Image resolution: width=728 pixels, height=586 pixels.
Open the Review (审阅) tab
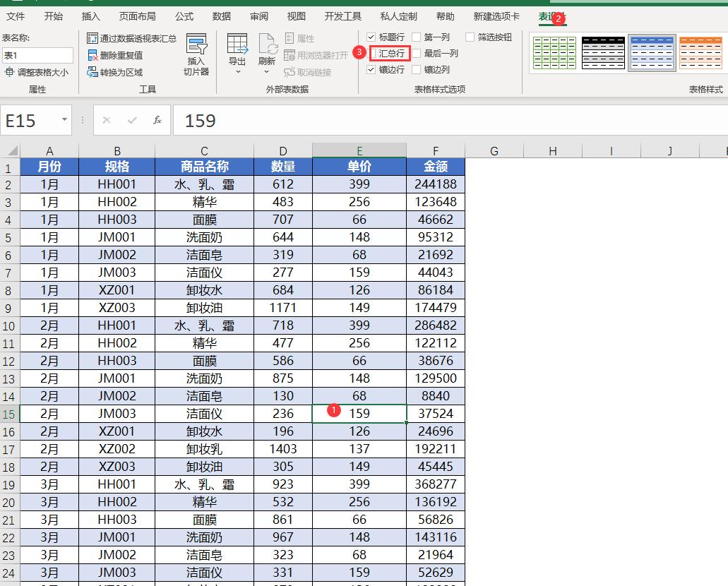point(259,17)
